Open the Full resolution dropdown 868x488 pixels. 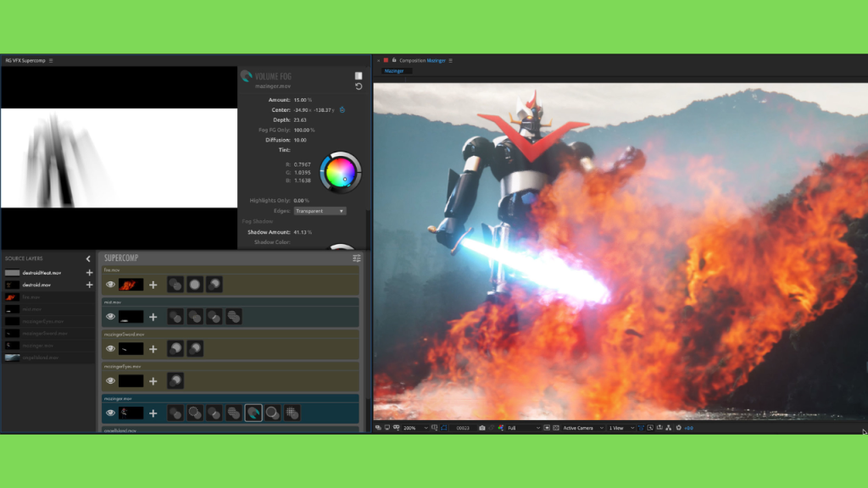click(x=523, y=428)
